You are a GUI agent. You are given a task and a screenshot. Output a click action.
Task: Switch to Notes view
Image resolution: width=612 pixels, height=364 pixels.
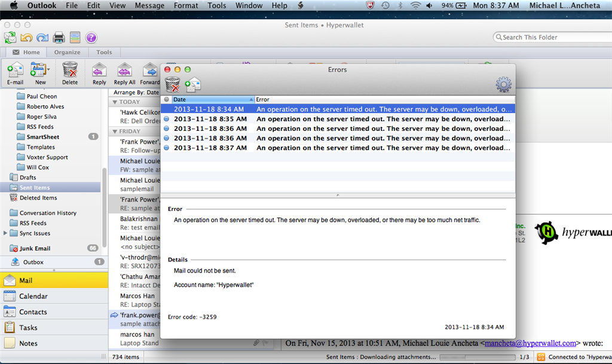point(54,343)
